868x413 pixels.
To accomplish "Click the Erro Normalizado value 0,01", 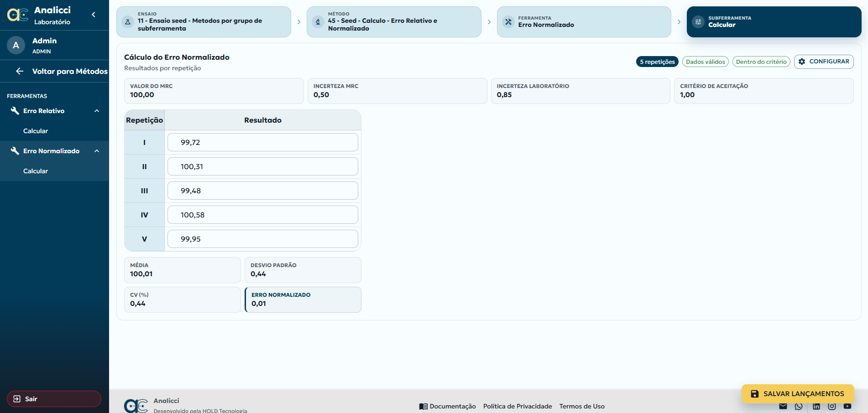I will click(x=259, y=304).
